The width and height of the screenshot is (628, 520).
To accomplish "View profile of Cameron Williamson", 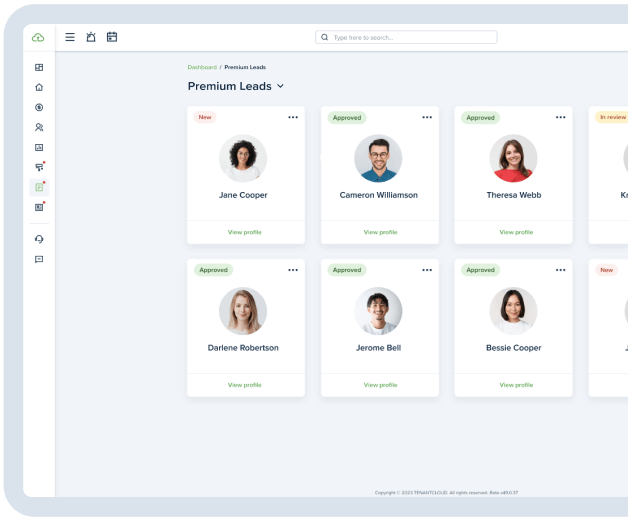I will tap(380, 232).
